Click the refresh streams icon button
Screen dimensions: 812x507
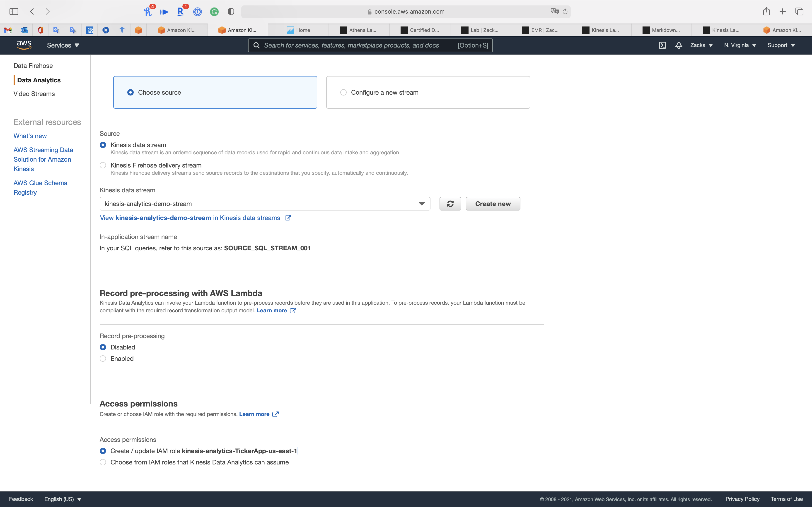pyautogui.click(x=450, y=203)
